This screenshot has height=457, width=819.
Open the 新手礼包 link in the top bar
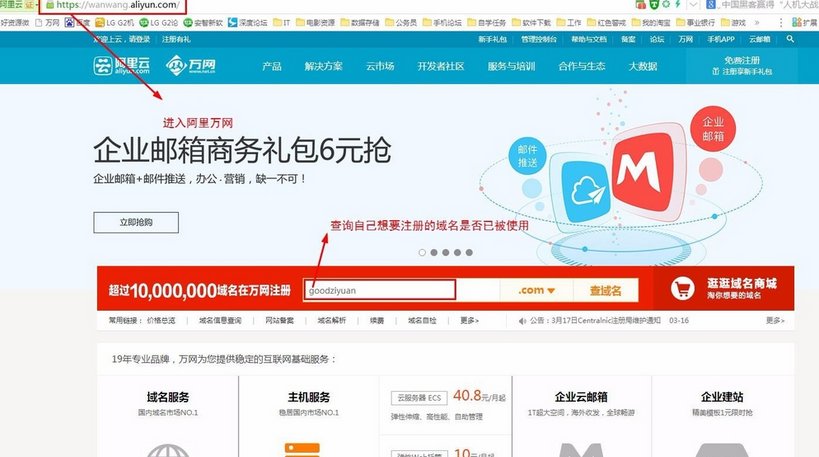pyautogui.click(x=493, y=39)
